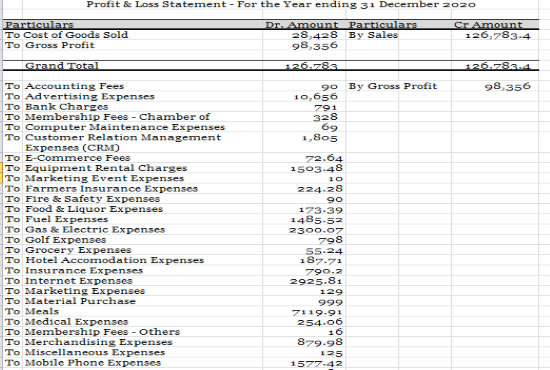Click 'Customer Relation Management' cell
The image size is (550, 370).
point(123,137)
